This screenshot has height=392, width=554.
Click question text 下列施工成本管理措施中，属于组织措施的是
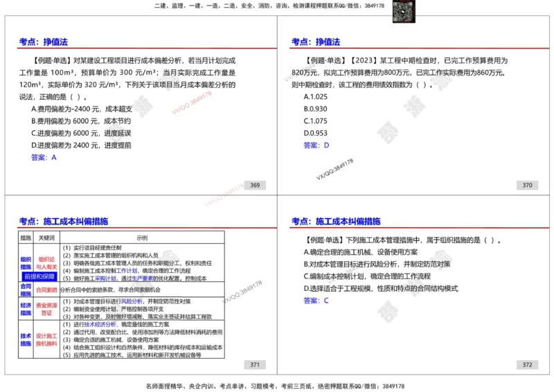(413, 240)
